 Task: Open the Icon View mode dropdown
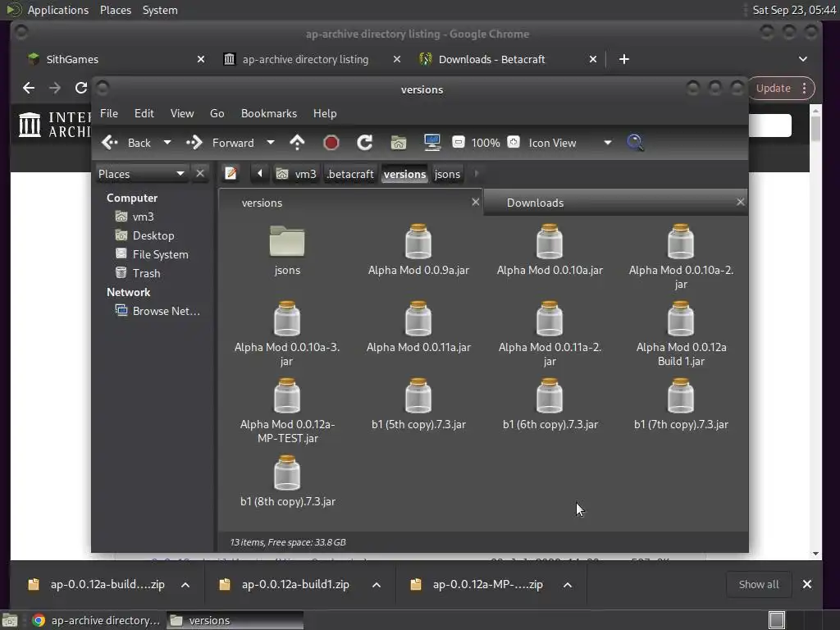(x=570, y=143)
